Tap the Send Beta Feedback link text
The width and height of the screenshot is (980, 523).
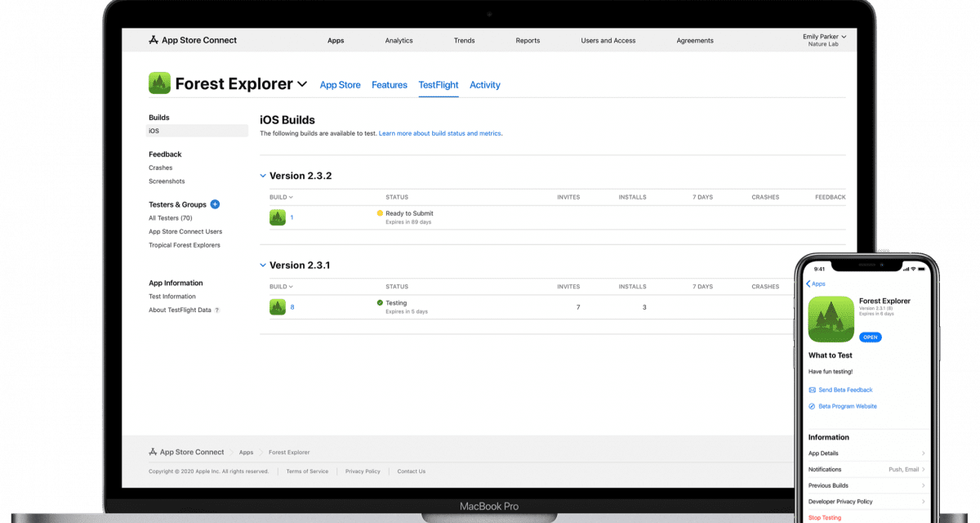coord(845,390)
